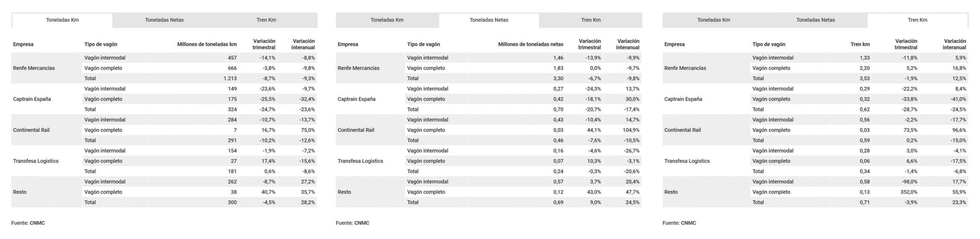
Task: Click the 75,0% Continental Rail variation value
Action: pyautogui.click(x=308, y=130)
